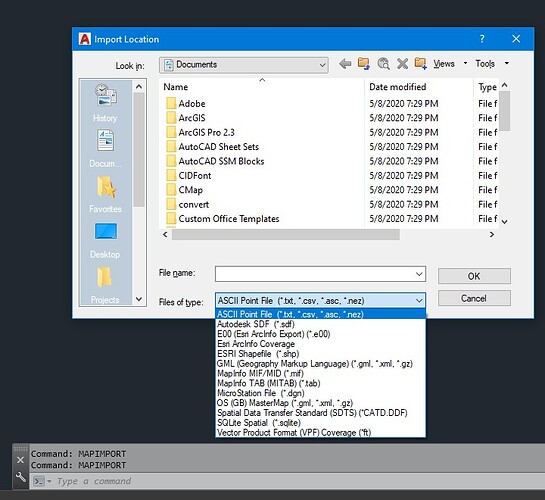This screenshot has height=500, width=545.
Task: Open the Views dropdown menu
Action: coord(450,64)
